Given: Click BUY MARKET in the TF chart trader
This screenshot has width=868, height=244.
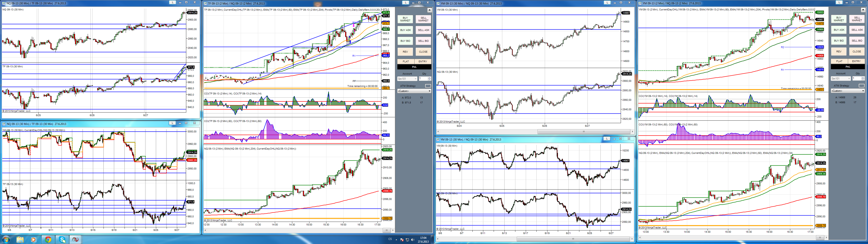Looking at the screenshot, I should coord(405,19).
